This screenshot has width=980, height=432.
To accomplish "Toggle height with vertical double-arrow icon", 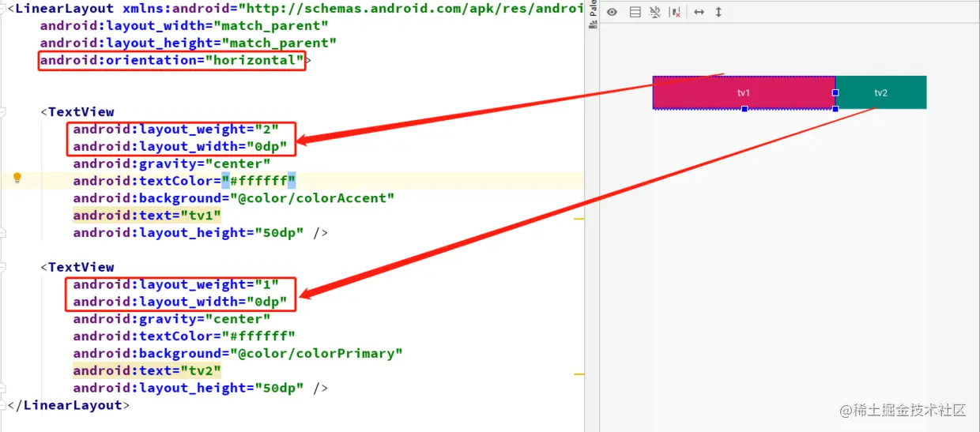I will point(718,13).
